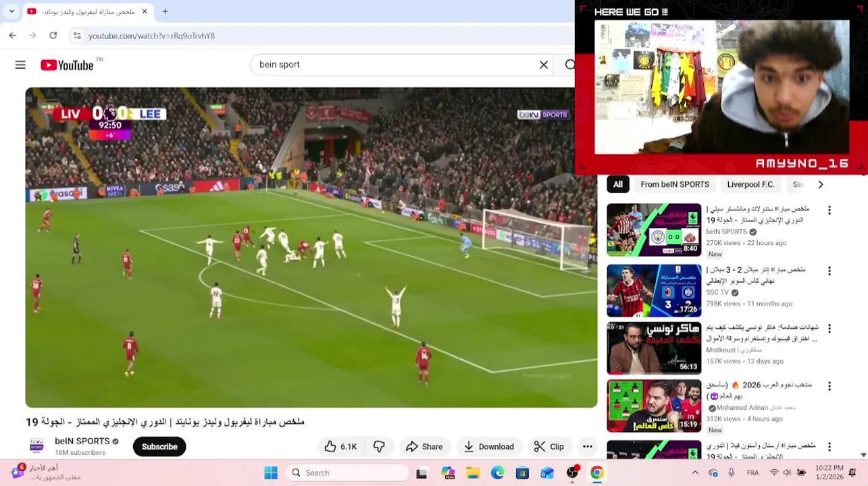
Task: Open the Windows Start menu
Action: point(271,473)
